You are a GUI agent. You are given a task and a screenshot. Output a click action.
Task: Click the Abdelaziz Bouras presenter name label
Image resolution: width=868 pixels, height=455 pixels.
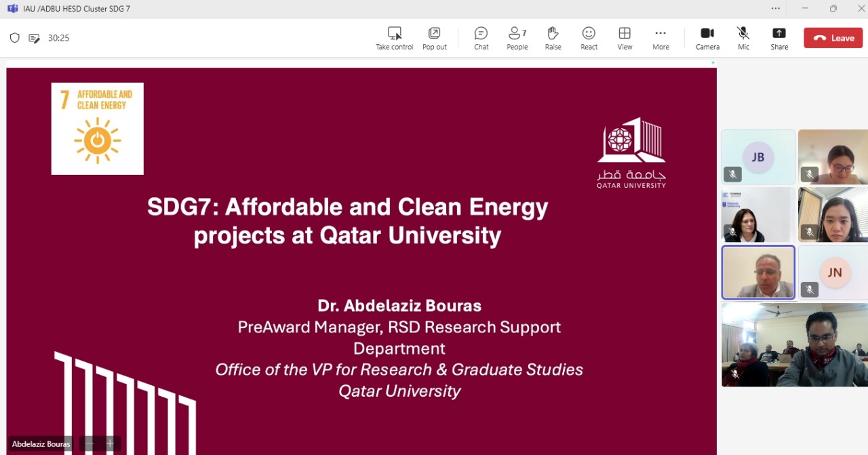[x=41, y=444]
